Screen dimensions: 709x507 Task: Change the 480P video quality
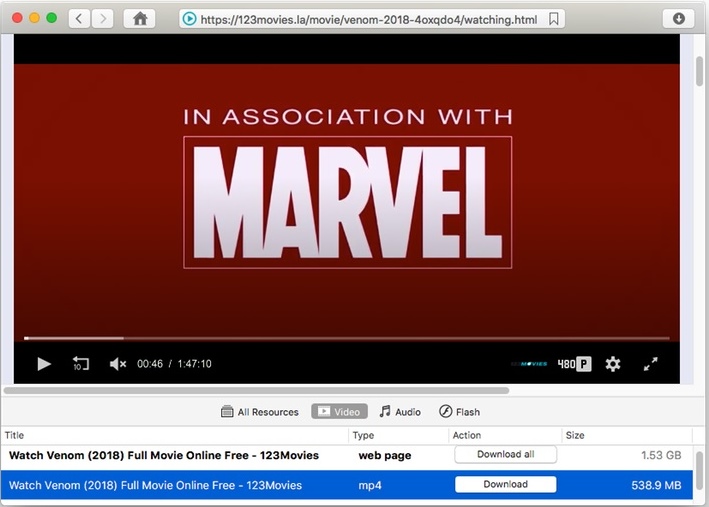point(574,364)
